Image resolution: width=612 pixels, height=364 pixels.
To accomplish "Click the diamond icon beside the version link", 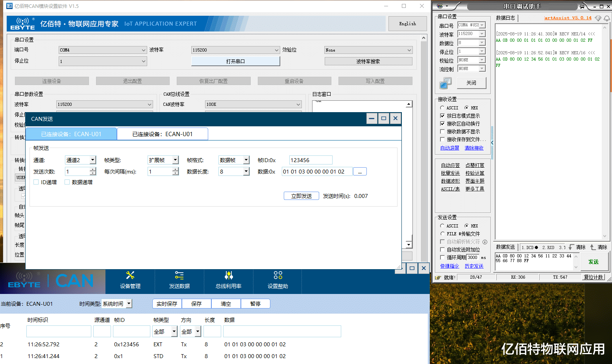I will pos(598,18).
